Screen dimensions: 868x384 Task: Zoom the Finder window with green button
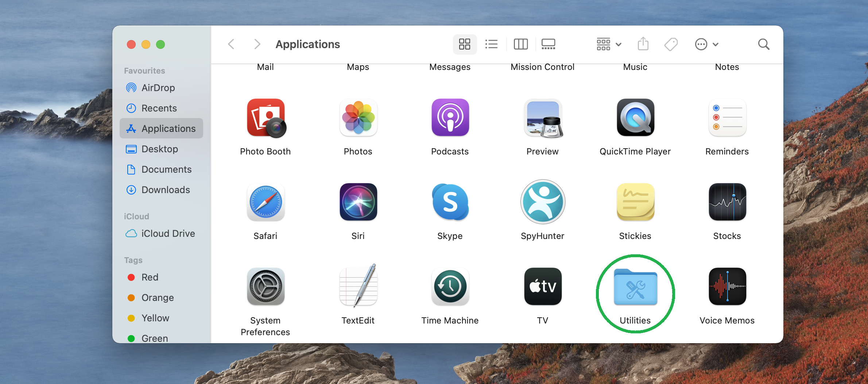tap(160, 44)
